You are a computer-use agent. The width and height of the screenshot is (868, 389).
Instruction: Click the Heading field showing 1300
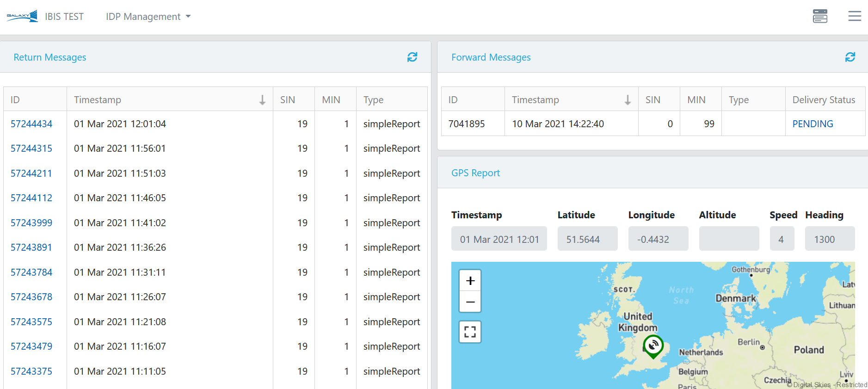830,239
